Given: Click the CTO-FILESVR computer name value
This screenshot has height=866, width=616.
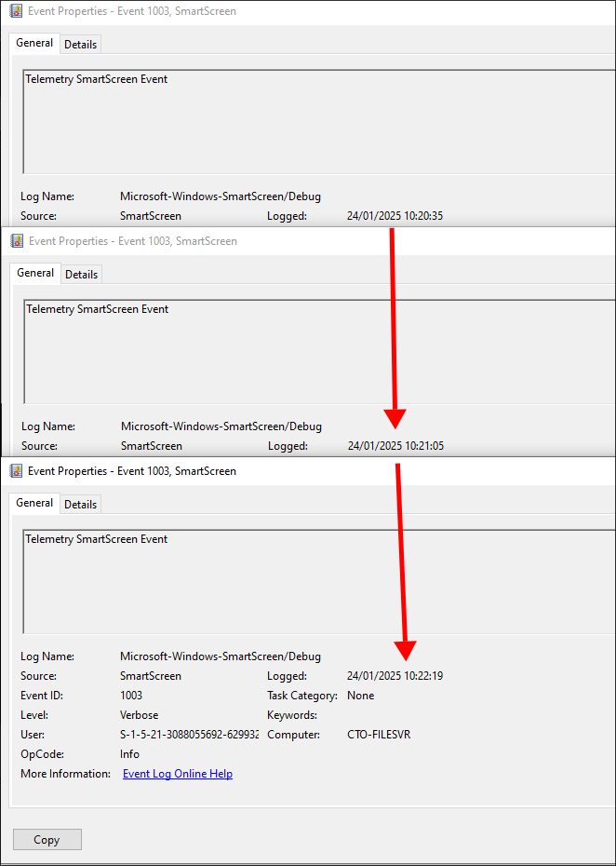Looking at the screenshot, I should tap(379, 735).
